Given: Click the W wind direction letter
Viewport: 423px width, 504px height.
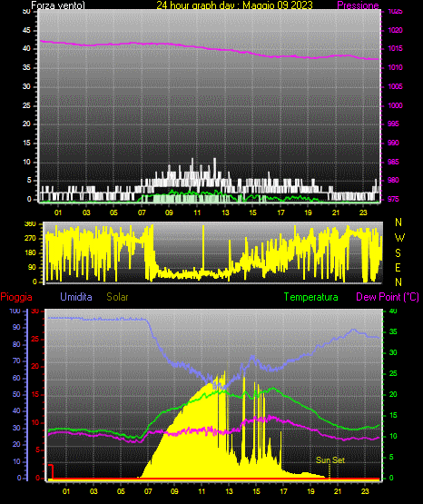Looking at the screenshot, I should point(399,238).
